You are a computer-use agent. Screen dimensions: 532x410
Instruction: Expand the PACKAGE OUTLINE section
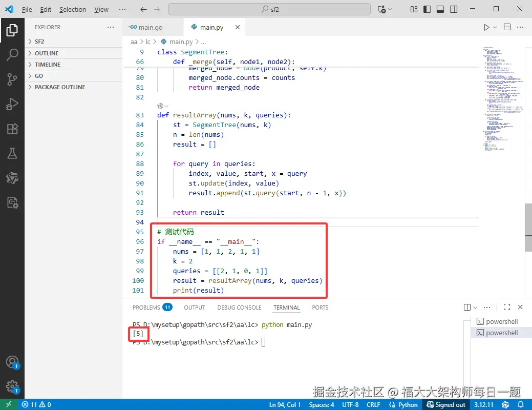(74, 87)
